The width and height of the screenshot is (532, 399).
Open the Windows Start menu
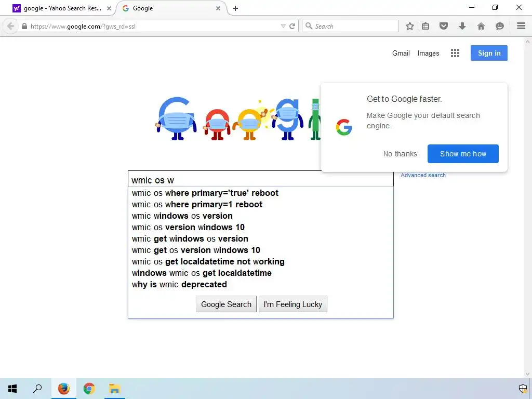(x=12, y=389)
